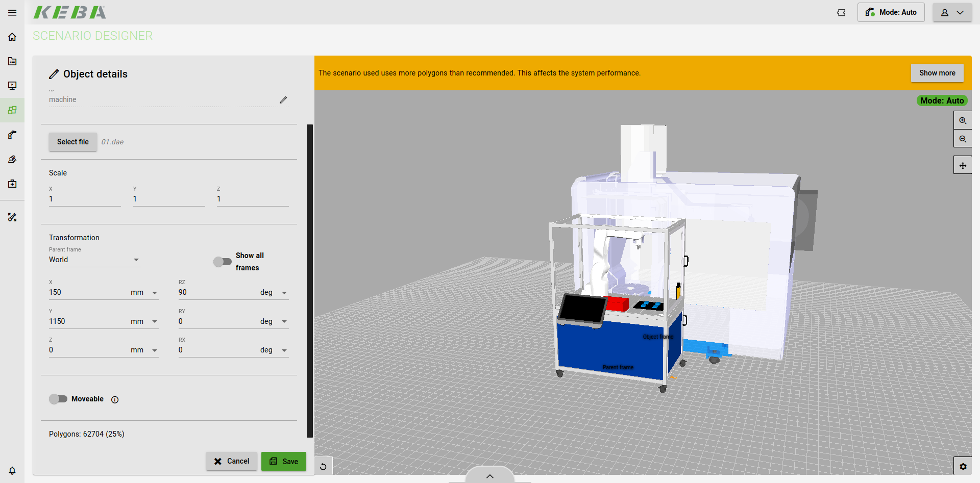Viewport: 980px width, 483px height.
Task: Save the object details
Action: point(284,461)
